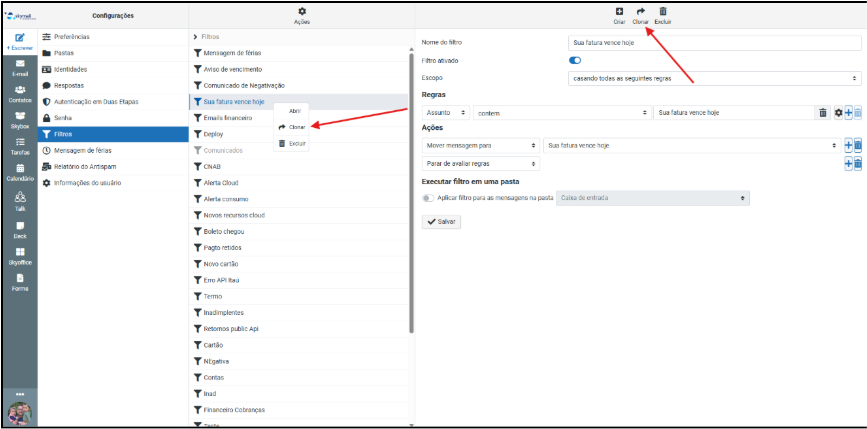Expand the Escopo dropdown
This screenshot has width=867, height=429.
point(713,77)
